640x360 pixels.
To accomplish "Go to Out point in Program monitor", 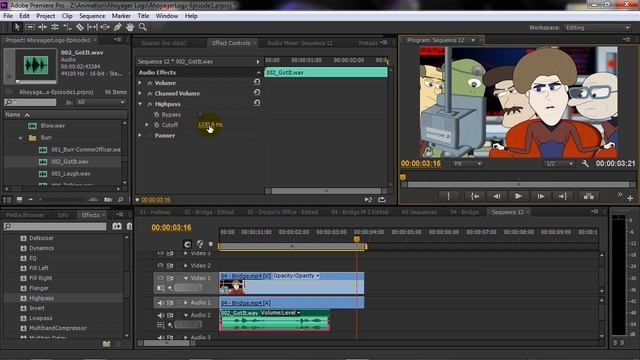I will pos(563,196).
